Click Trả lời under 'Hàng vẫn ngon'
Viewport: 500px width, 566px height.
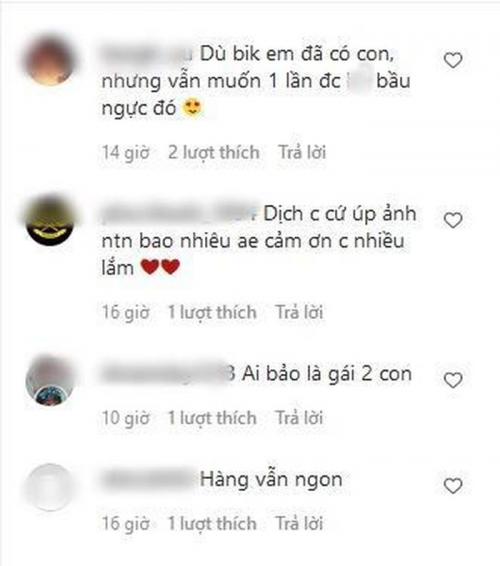[299, 523]
